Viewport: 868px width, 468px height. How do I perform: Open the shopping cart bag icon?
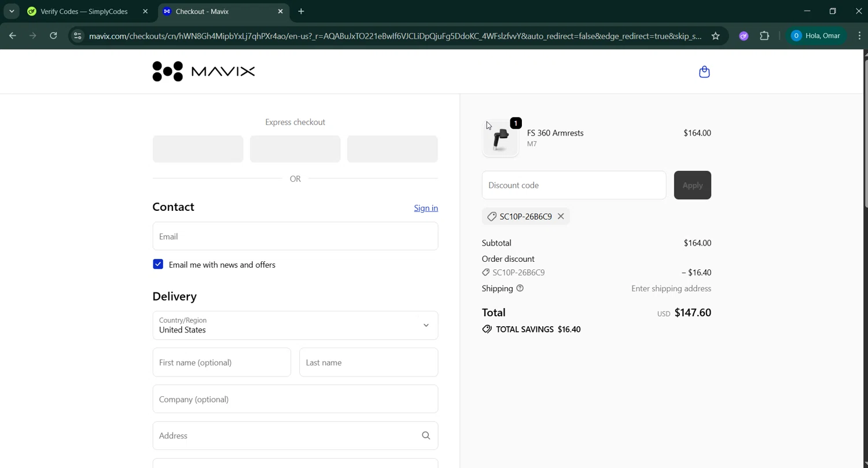pyautogui.click(x=704, y=72)
